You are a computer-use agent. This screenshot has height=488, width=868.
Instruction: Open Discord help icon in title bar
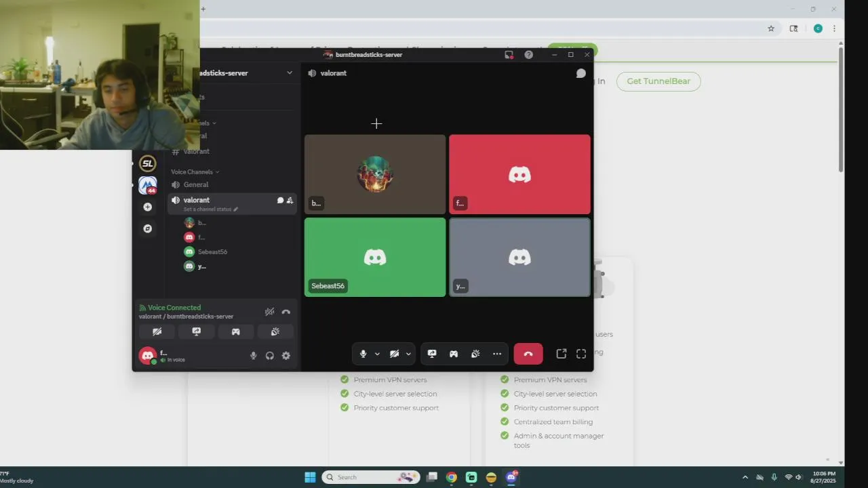pyautogui.click(x=529, y=55)
